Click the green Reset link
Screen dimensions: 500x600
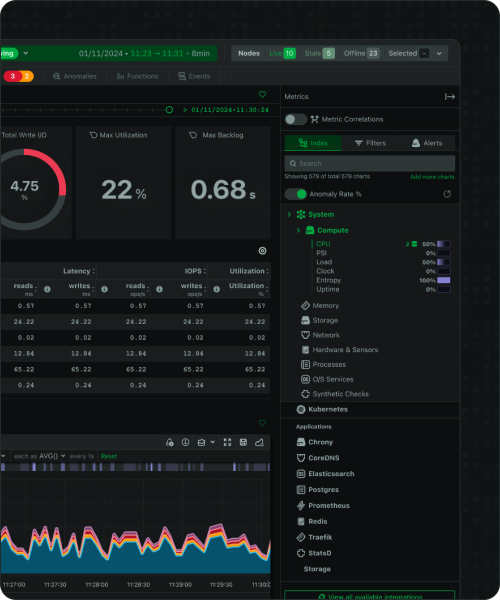tap(109, 456)
